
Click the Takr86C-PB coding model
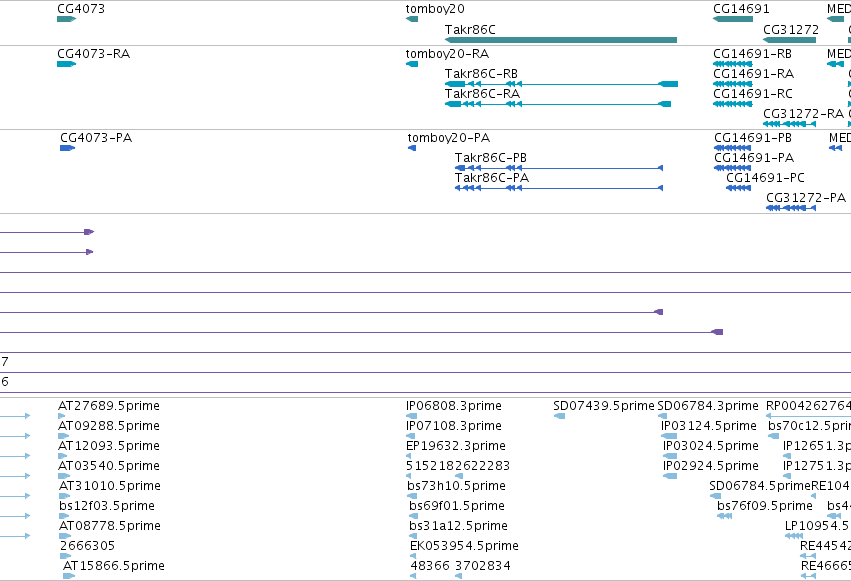559,168
